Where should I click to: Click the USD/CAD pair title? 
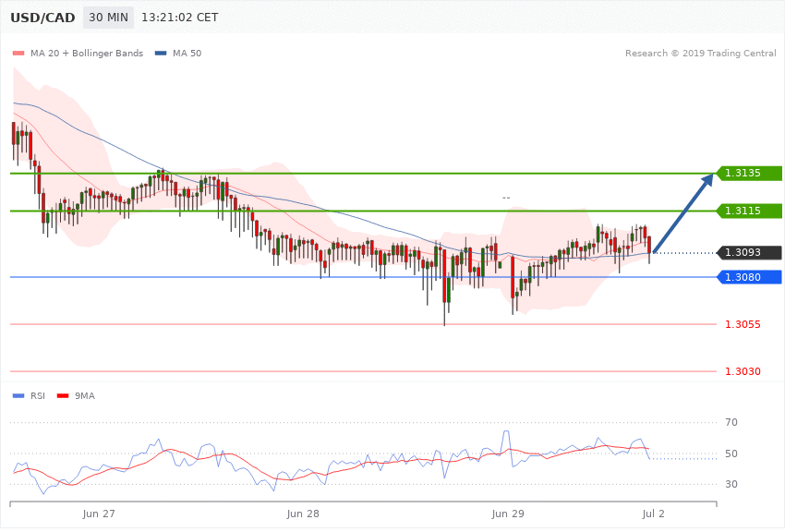[x=42, y=18]
